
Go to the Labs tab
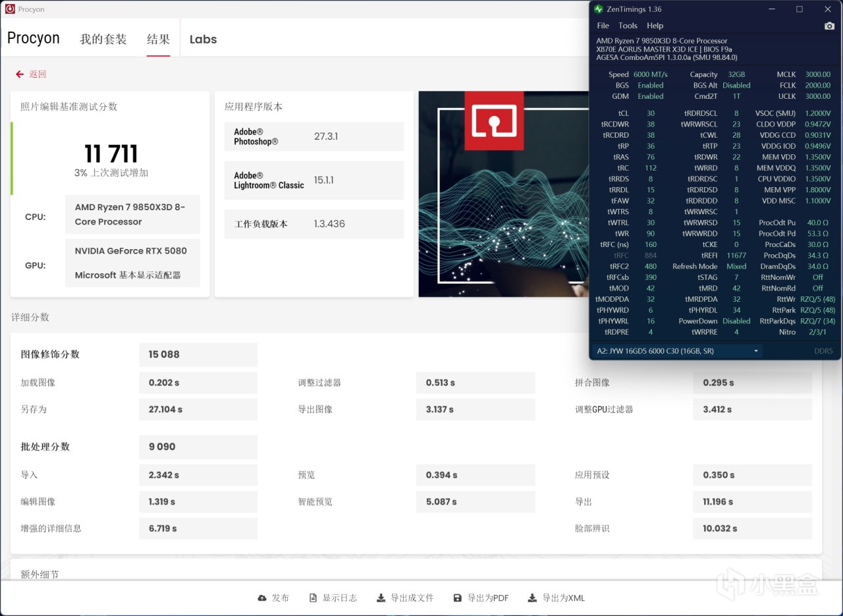click(203, 40)
